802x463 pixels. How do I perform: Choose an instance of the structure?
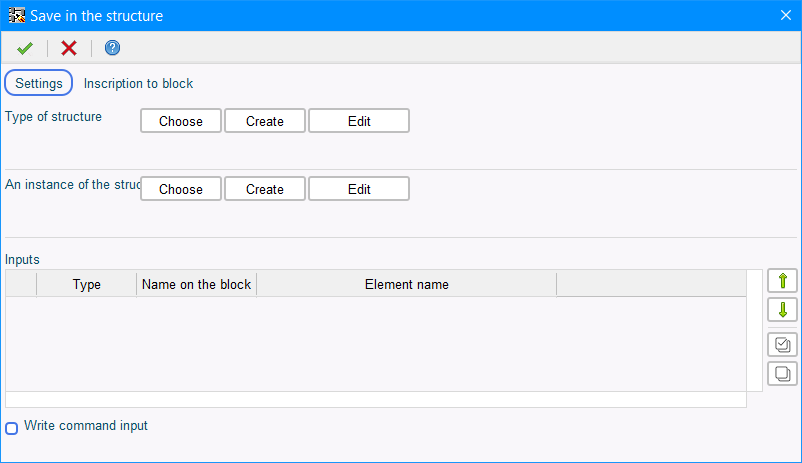[x=181, y=189]
